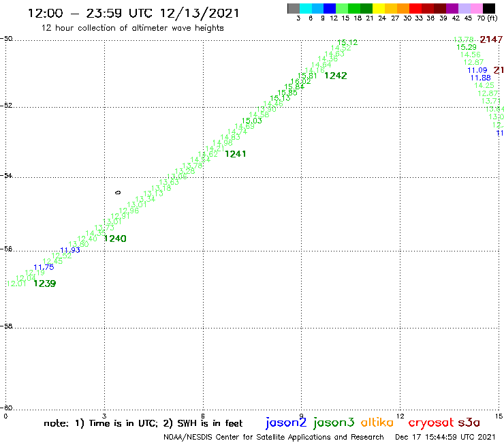This screenshot has width=504, height=443.
Task: Click the wave height value 15.03
Action: pyautogui.click(x=252, y=121)
